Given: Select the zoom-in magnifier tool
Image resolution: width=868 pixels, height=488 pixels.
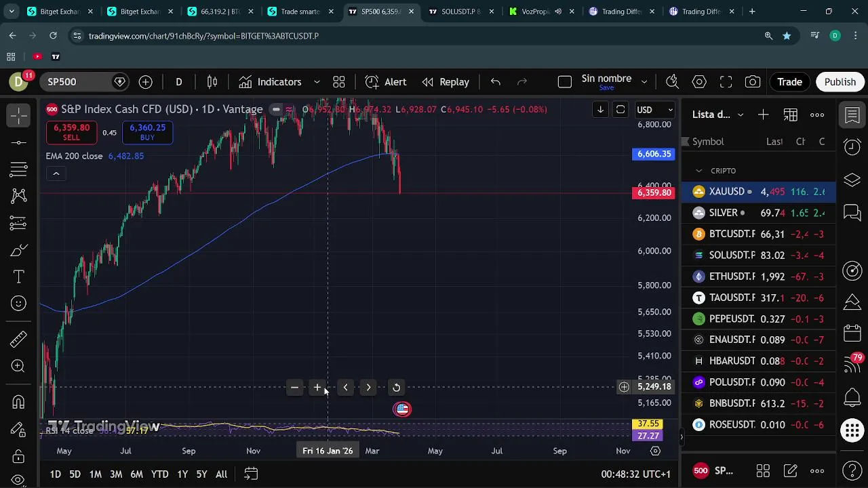Looking at the screenshot, I should [19, 366].
